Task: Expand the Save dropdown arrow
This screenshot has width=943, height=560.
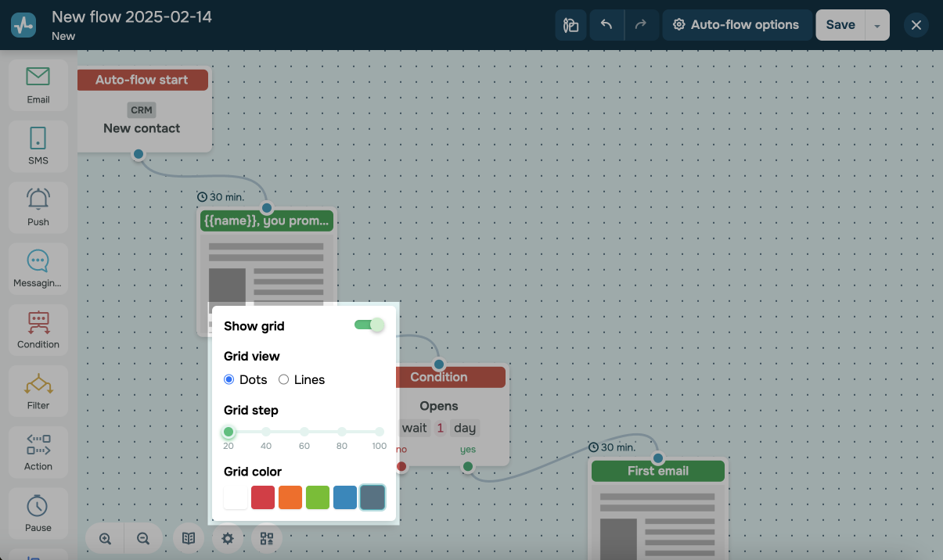Action: [877, 25]
